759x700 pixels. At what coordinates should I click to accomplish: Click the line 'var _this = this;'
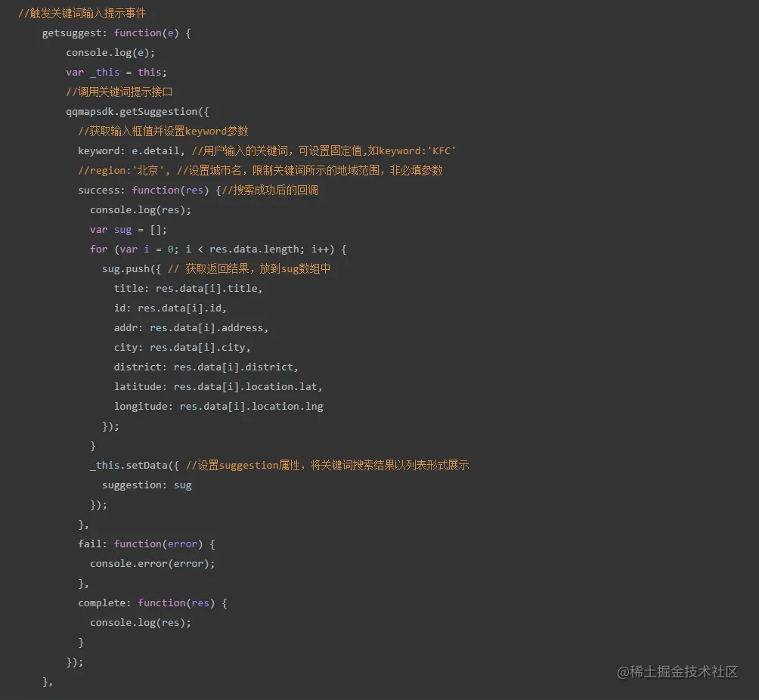(x=116, y=72)
